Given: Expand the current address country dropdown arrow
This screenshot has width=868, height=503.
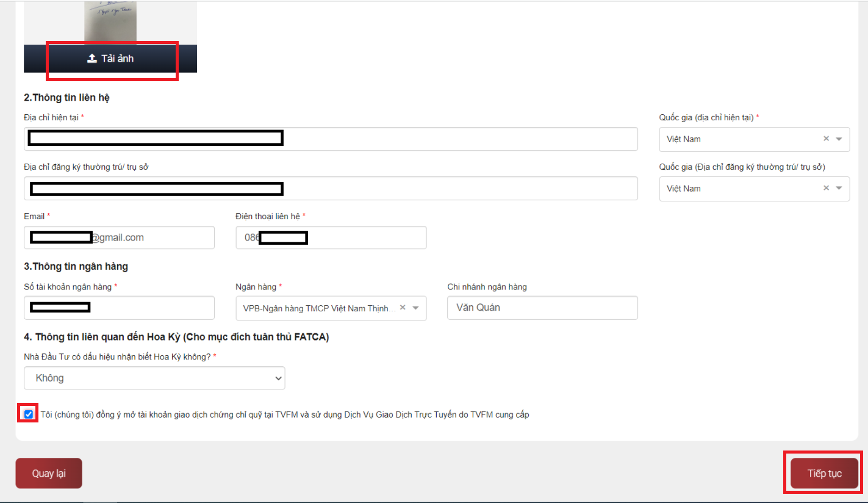Looking at the screenshot, I should tap(839, 139).
